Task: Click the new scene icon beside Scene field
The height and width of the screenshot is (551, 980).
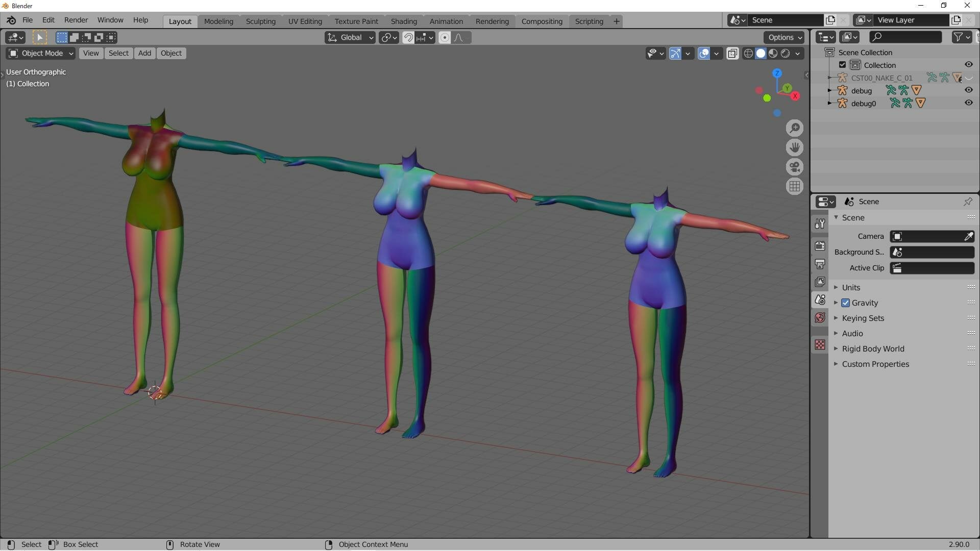Action: [830, 20]
